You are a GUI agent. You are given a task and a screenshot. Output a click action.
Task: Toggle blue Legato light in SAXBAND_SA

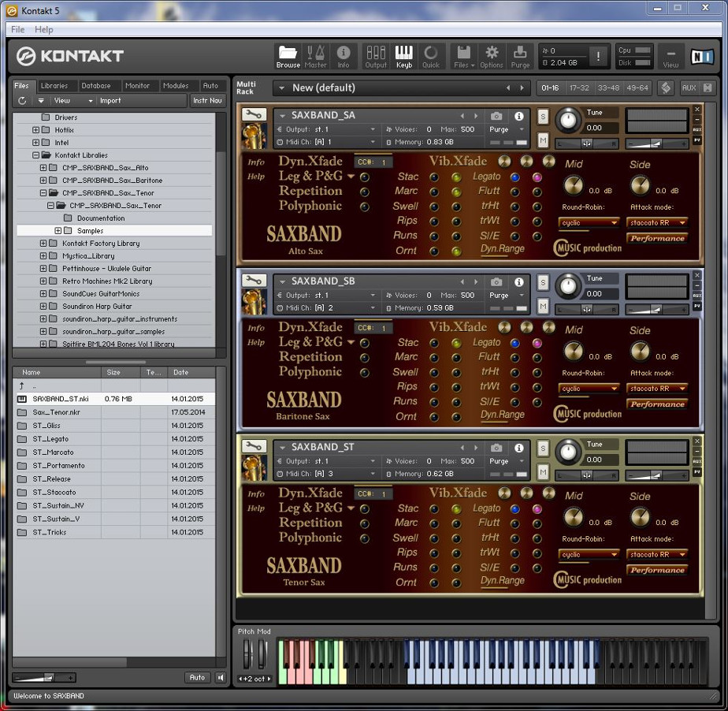[x=514, y=177]
